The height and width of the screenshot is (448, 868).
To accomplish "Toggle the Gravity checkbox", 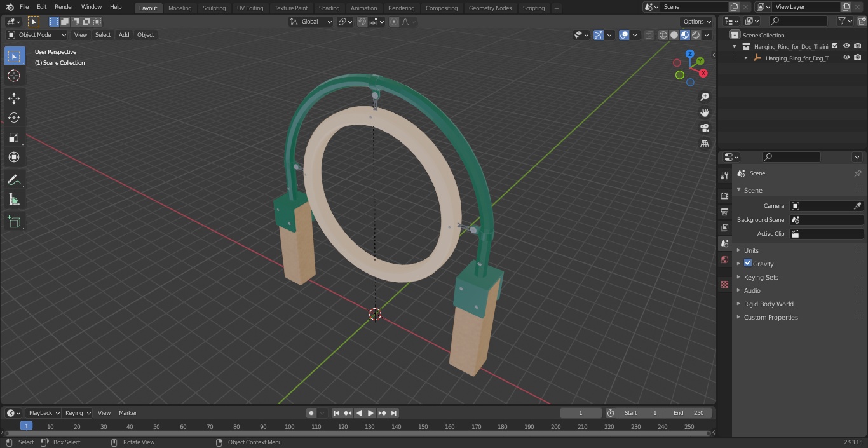I will [x=748, y=263].
